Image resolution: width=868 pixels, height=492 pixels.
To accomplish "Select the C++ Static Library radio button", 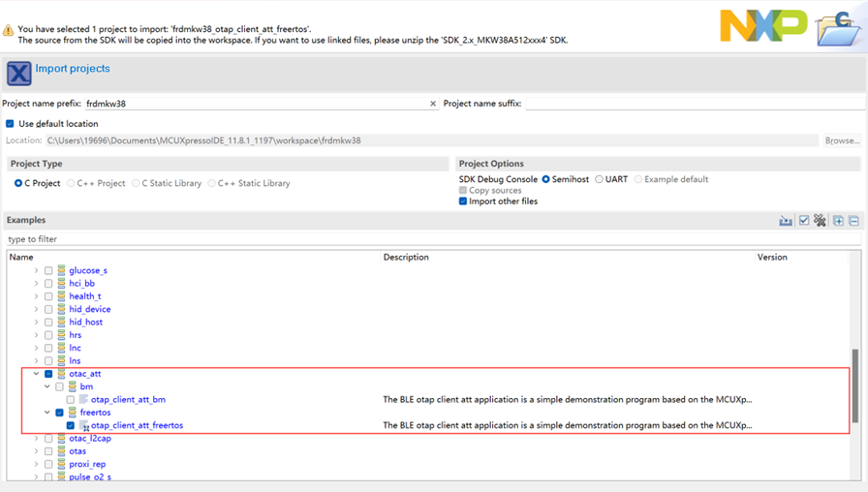I will [211, 183].
